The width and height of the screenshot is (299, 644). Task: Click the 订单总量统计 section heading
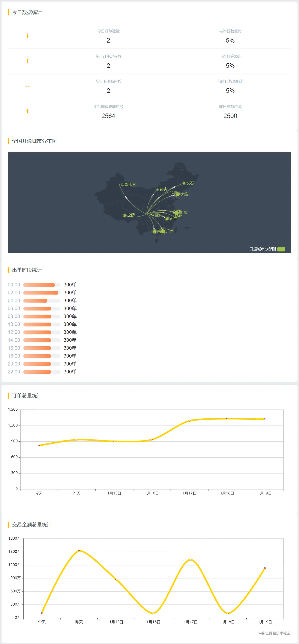(27, 396)
